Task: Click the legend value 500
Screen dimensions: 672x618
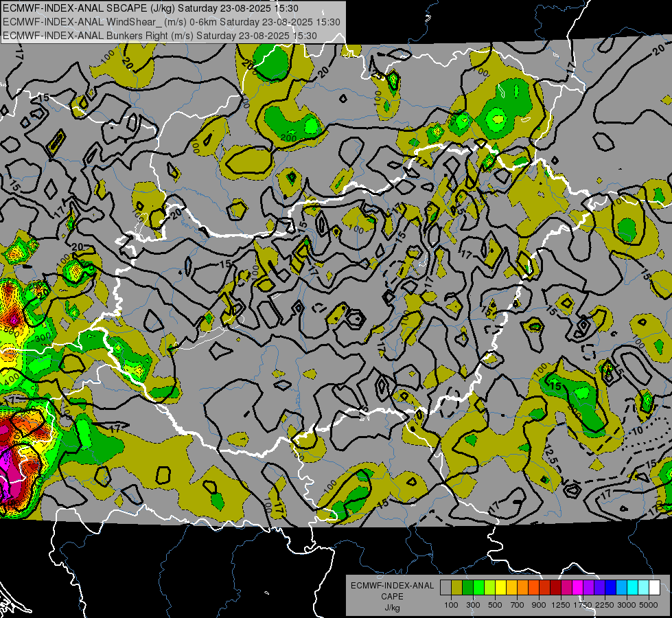Action: click(x=495, y=605)
